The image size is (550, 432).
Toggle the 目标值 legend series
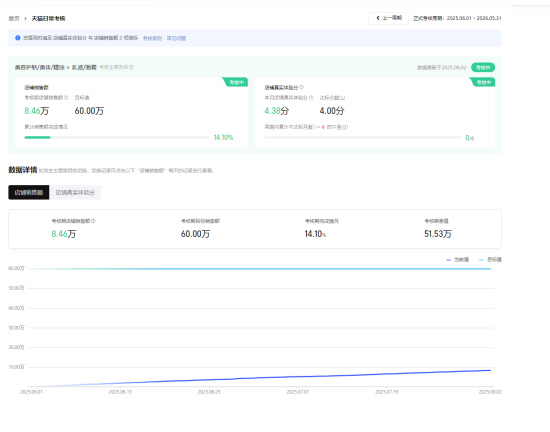click(x=490, y=260)
